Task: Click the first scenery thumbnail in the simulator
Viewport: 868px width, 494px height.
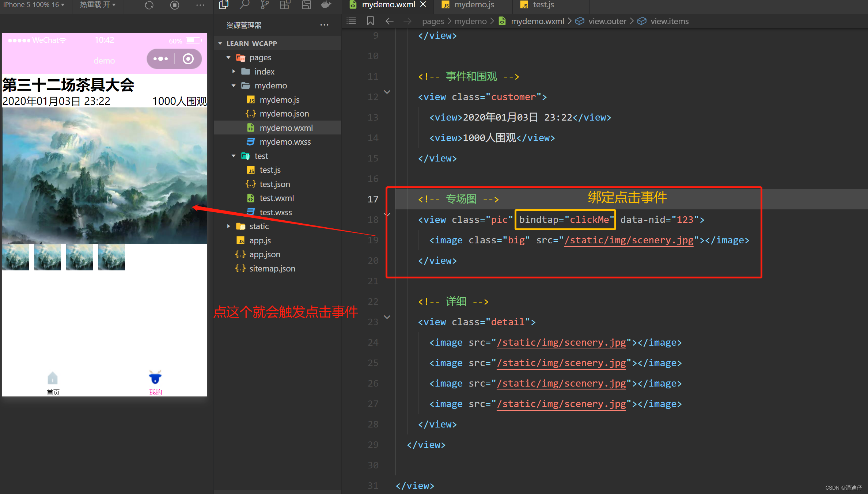Action: [15, 257]
